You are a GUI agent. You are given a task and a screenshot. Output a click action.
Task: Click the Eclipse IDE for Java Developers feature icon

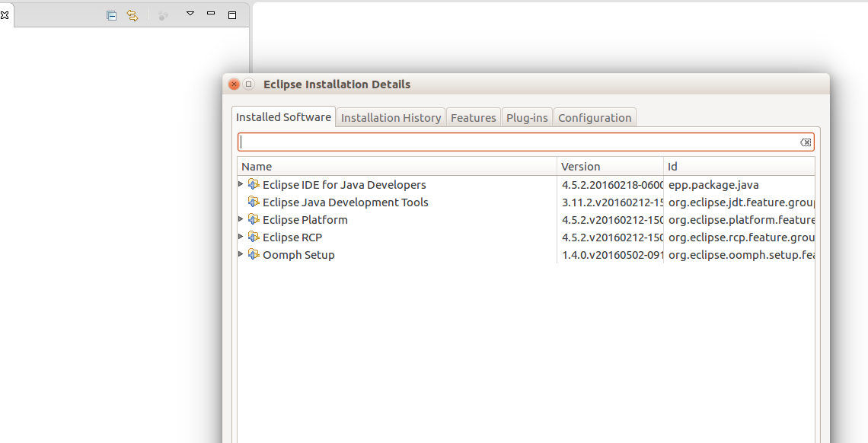click(254, 184)
